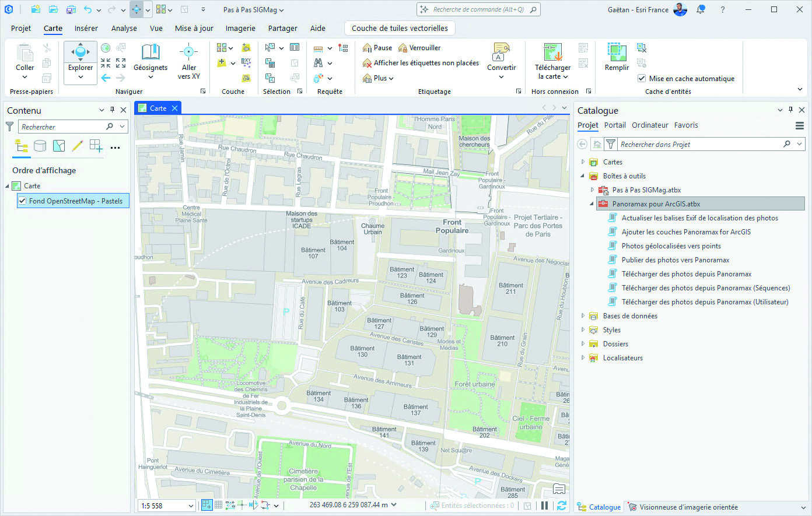Image resolution: width=812 pixels, height=516 pixels.
Task: Click the Catalogue back arrow
Action: pyautogui.click(x=582, y=144)
